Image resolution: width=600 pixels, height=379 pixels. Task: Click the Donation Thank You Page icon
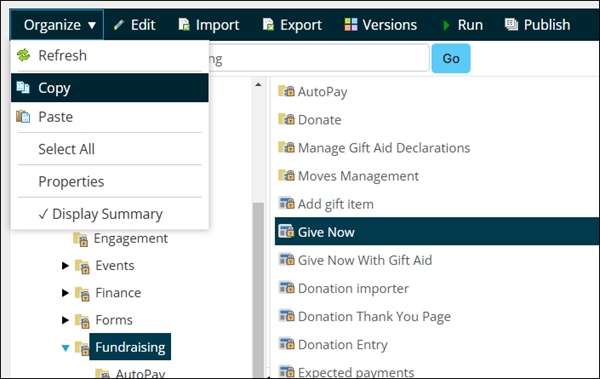point(286,316)
